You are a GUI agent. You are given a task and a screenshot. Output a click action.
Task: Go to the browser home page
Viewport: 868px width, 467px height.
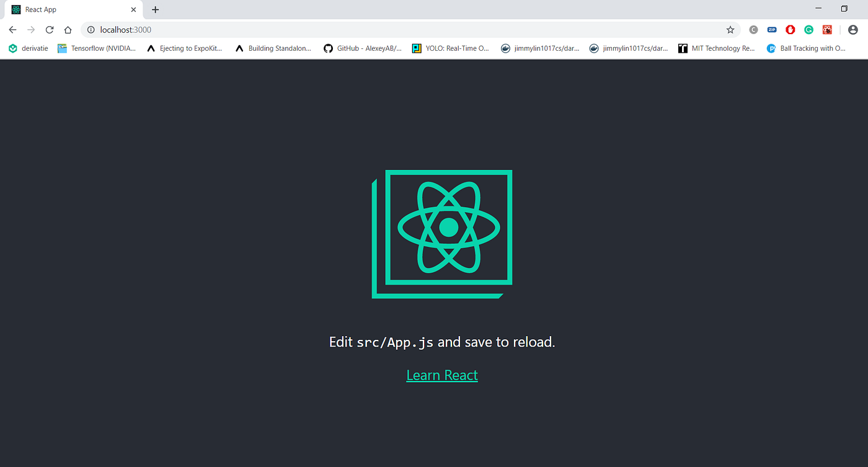click(x=68, y=30)
